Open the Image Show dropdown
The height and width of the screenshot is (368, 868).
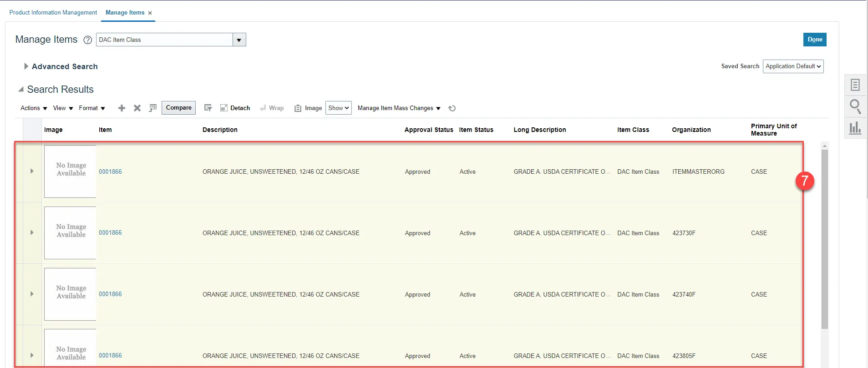(x=338, y=108)
